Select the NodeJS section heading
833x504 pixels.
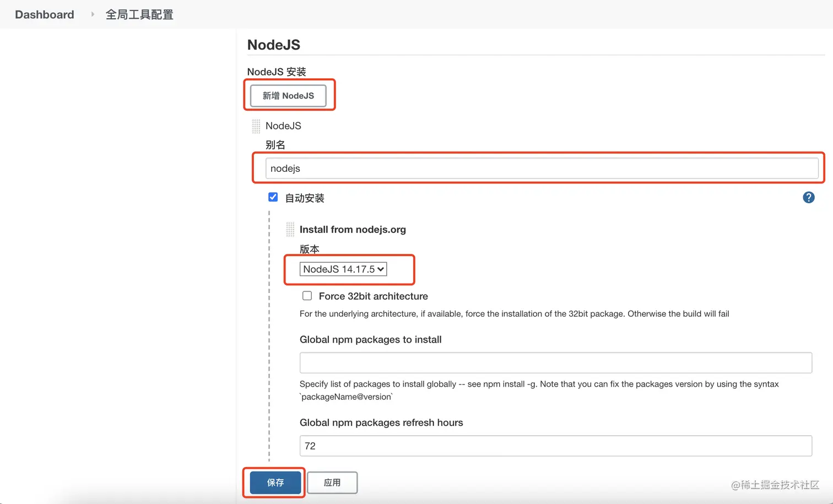(x=274, y=45)
